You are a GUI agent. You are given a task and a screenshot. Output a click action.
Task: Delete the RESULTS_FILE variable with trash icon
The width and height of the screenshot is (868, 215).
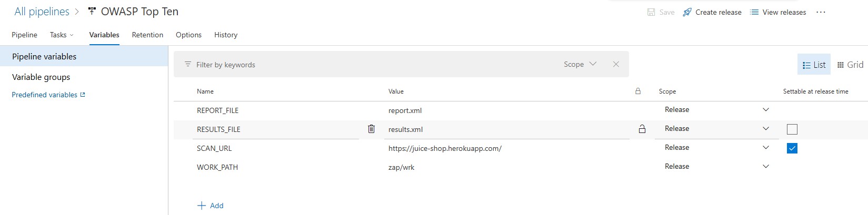tap(371, 129)
